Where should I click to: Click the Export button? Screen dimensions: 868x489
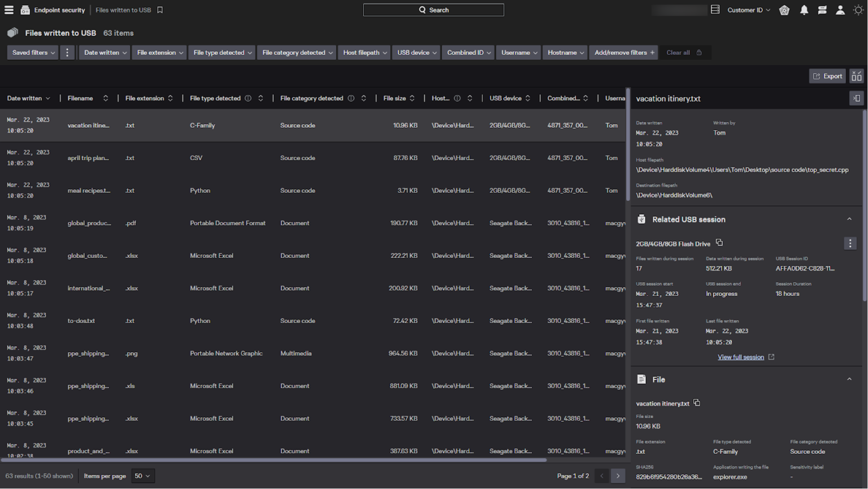tap(827, 76)
